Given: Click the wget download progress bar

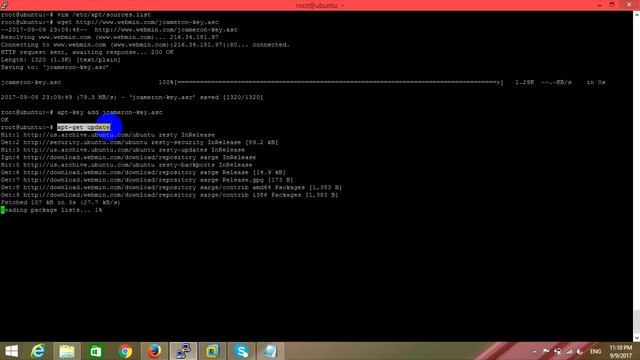Looking at the screenshot, I should coord(339,82).
